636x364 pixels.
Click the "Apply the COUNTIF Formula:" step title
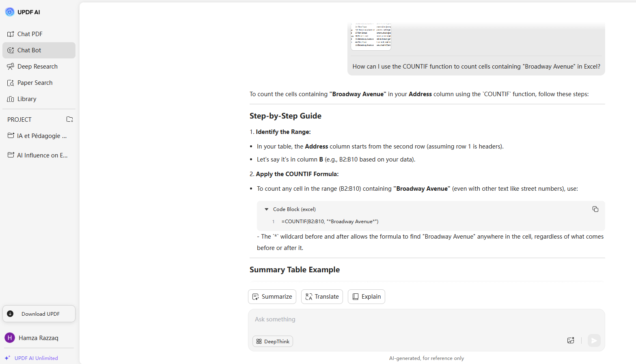(297, 174)
